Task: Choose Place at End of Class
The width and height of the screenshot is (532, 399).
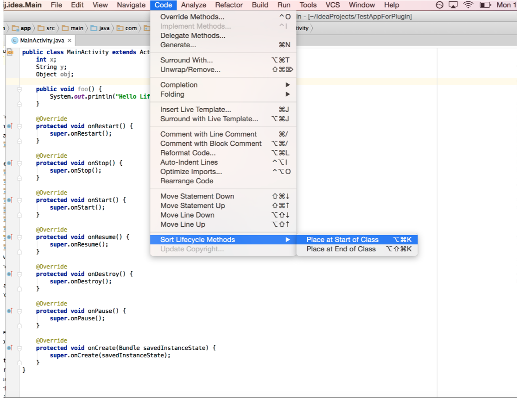Action: [x=357, y=249]
